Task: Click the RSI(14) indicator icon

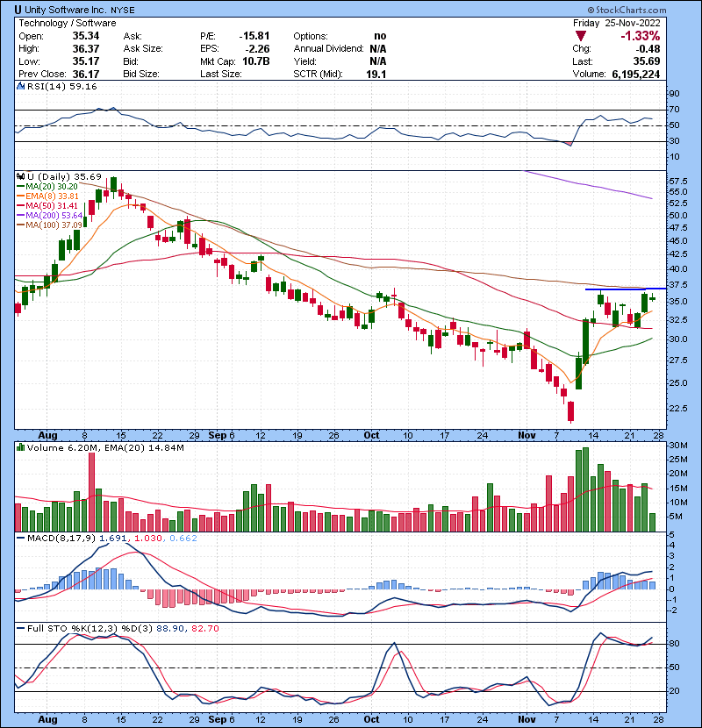Action: 20,86
